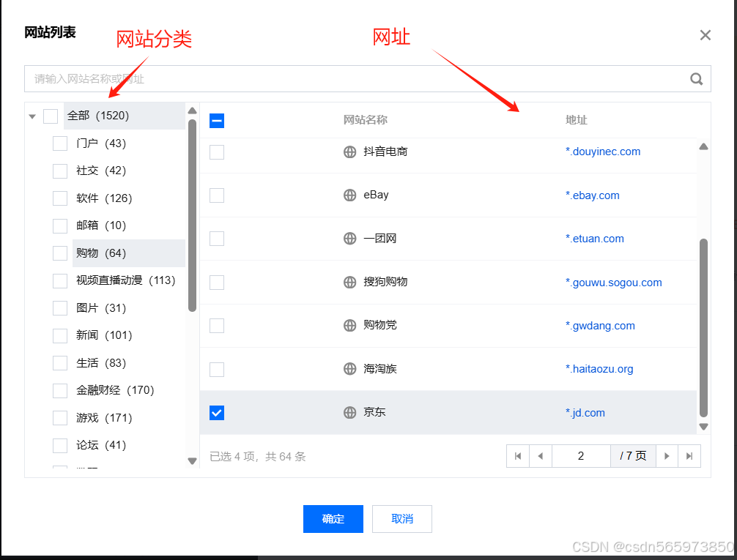Image resolution: width=737 pixels, height=560 pixels.
Task: Click the globe icon beside 海淘族
Action: 349,369
